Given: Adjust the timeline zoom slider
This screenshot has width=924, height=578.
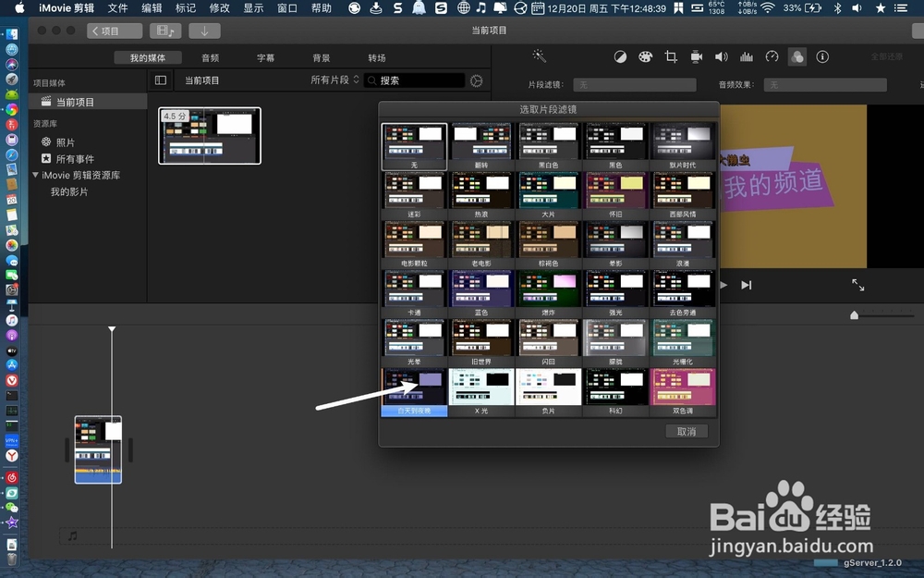Looking at the screenshot, I should pos(855,315).
